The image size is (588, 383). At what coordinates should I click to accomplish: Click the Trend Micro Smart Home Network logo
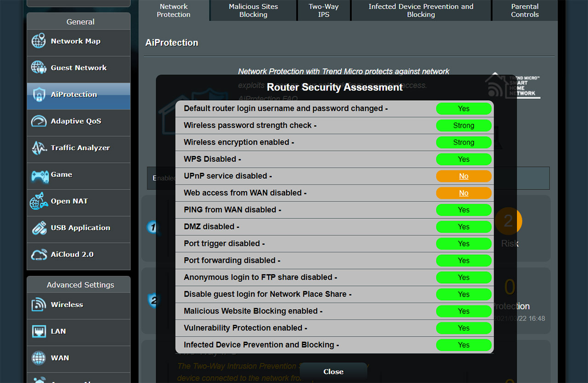pos(513,86)
